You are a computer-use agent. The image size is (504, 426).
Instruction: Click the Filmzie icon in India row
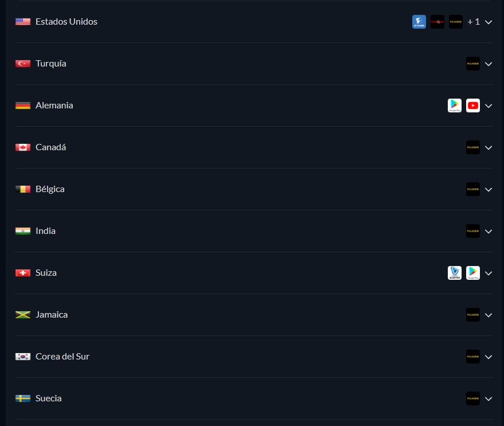[473, 231]
